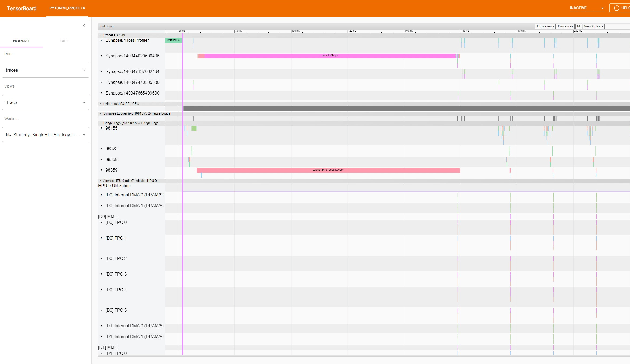Screen dimensions: 630x364
Task: Open the View Options menu
Action: point(593,26)
